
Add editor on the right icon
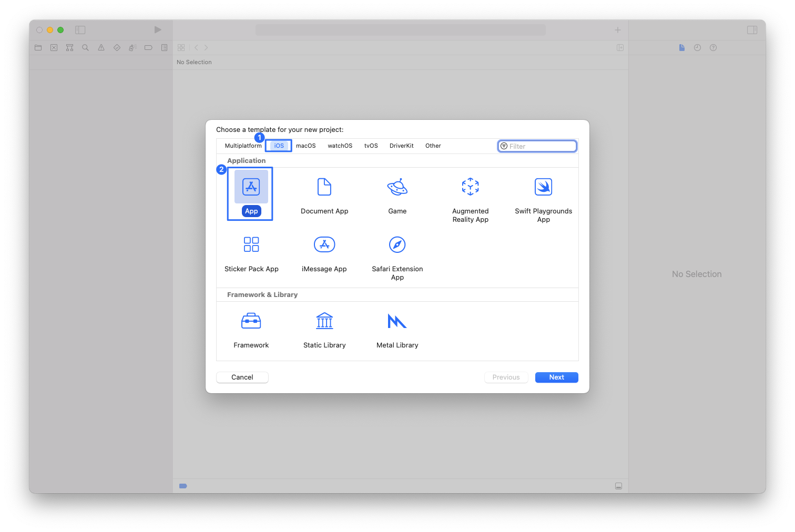pos(620,47)
